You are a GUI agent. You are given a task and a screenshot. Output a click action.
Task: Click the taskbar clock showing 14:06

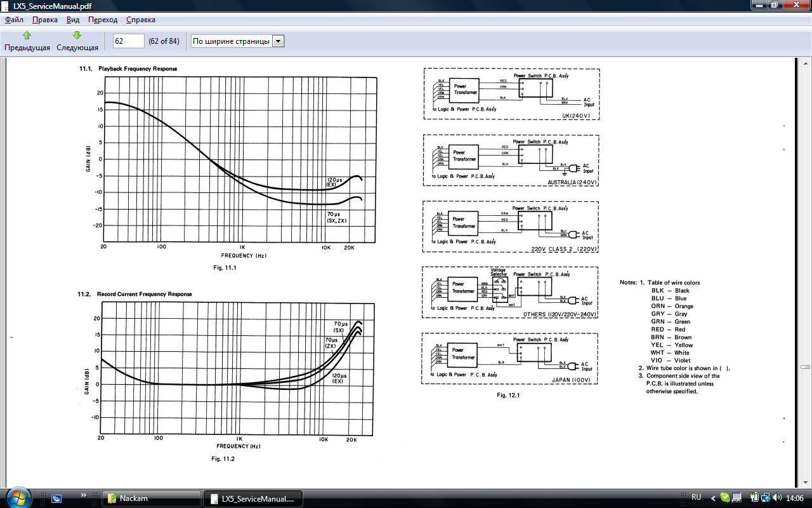[795, 497]
